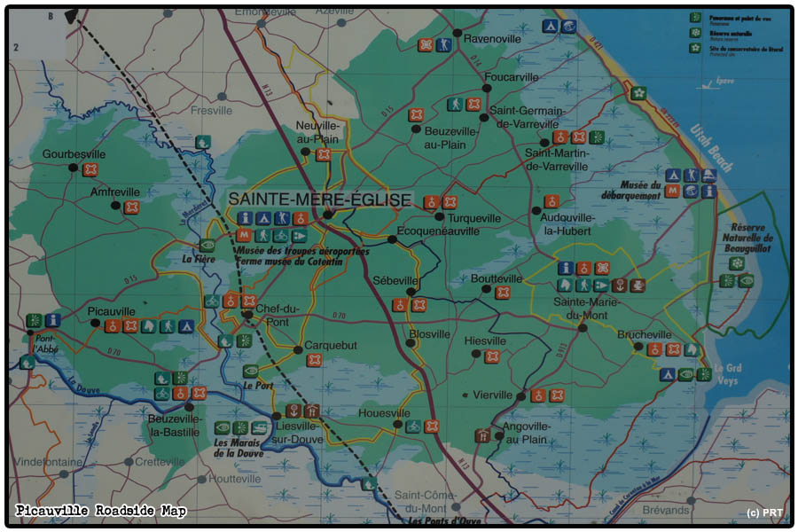Select the Panorama legend icon at top right

[695, 17]
